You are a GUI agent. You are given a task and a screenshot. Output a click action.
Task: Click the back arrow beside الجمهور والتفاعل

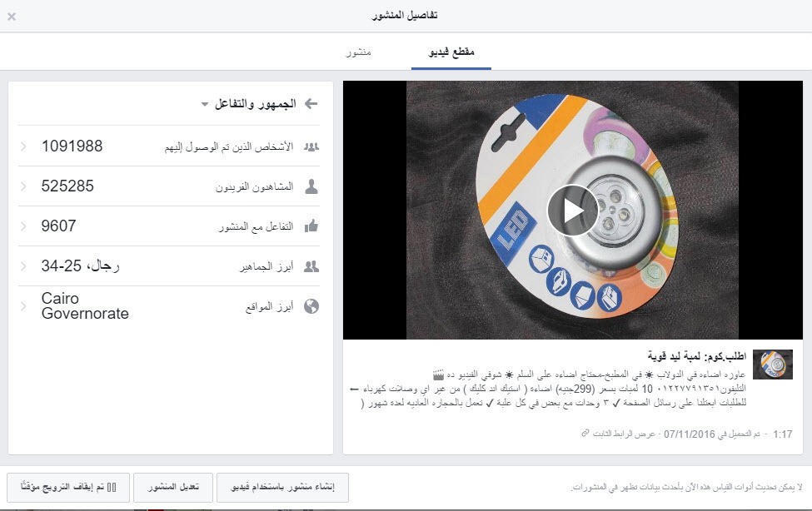(x=311, y=104)
